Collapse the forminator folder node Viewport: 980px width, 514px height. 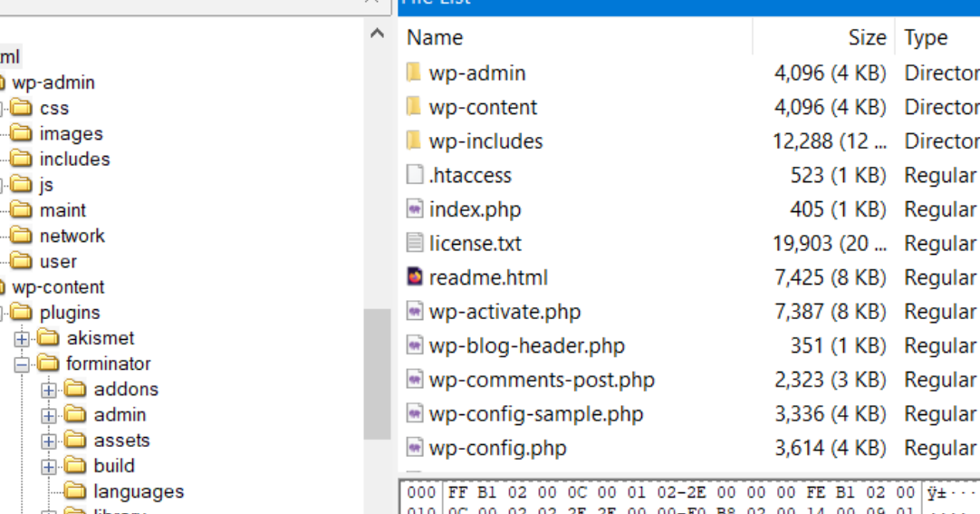point(22,364)
